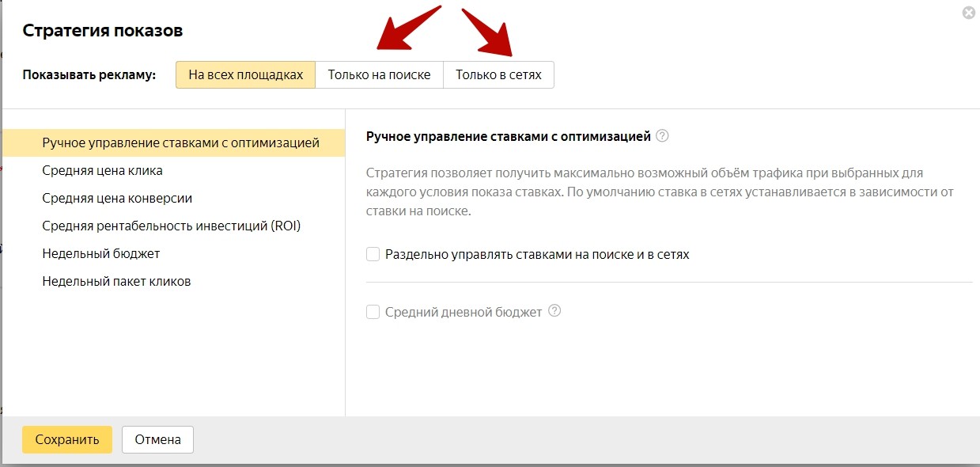Click the Отмена button
The width and height of the screenshot is (980, 467).
point(157,440)
